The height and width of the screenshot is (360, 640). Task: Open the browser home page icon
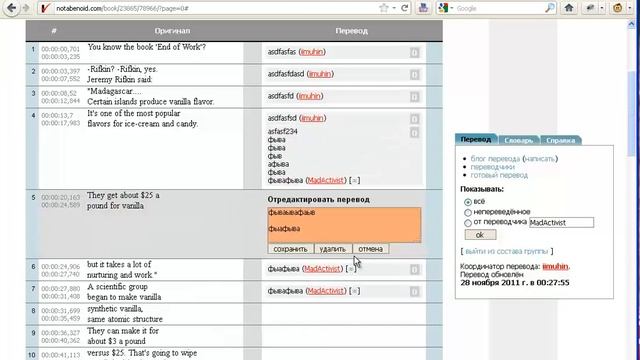569,8
